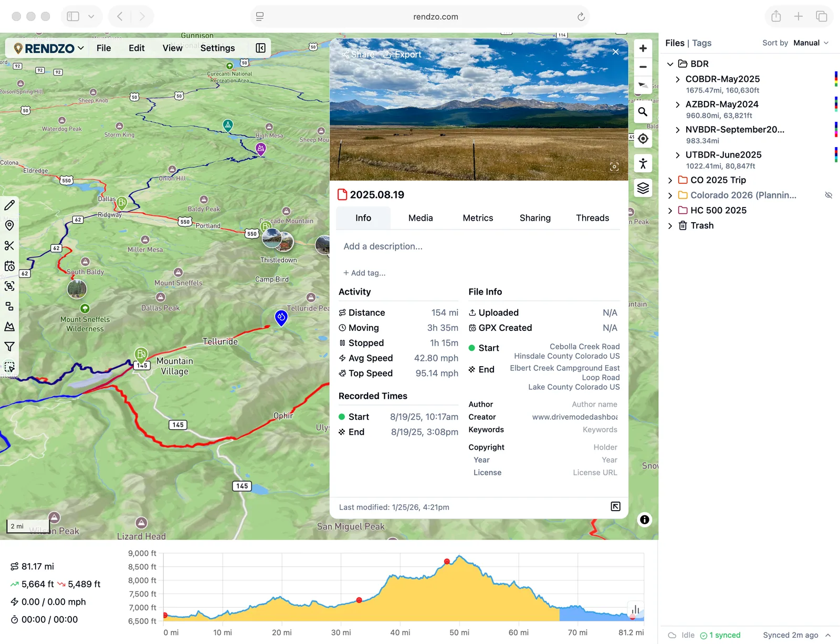Screen dimensions: 840x644
Task: Hide the Colorado 2026 (Planning) folder via eye toggle
Action: tap(828, 195)
